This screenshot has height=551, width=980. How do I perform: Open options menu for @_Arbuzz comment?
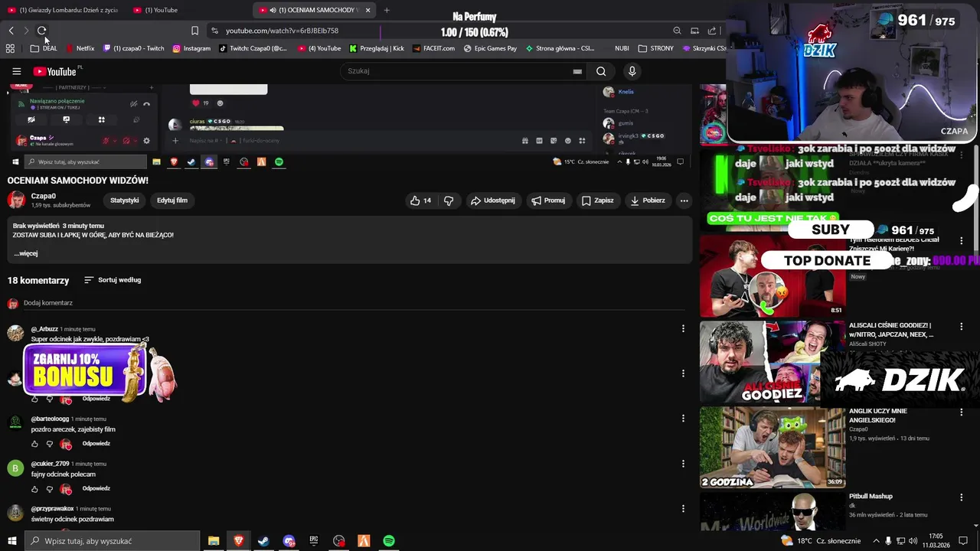[683, 328]
